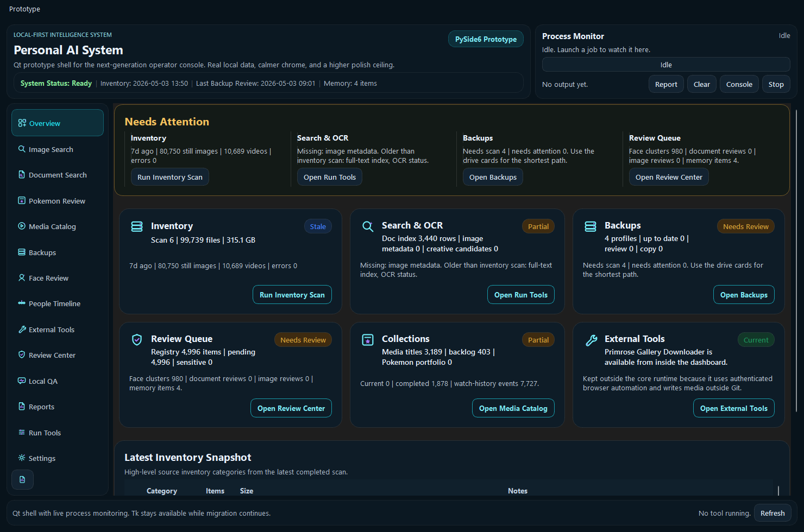Open People Timeline from sidebar
804x532 pixels.
tap(58, 303)
